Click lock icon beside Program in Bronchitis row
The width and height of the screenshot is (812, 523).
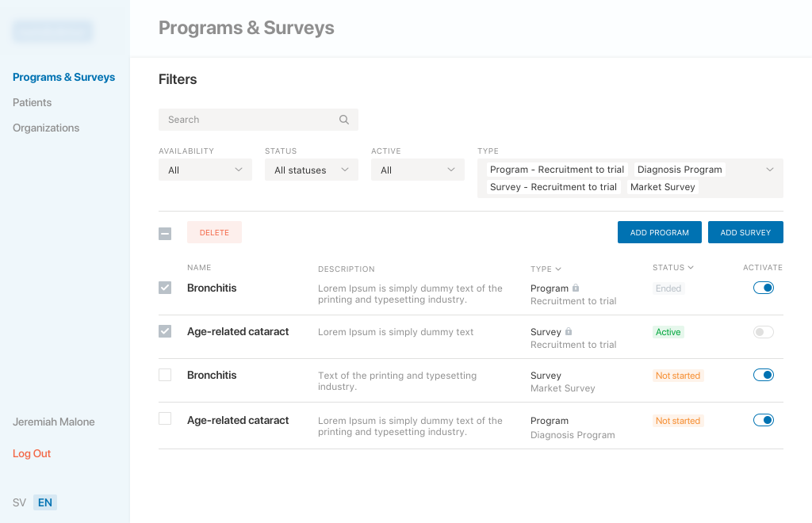[576, 288]
